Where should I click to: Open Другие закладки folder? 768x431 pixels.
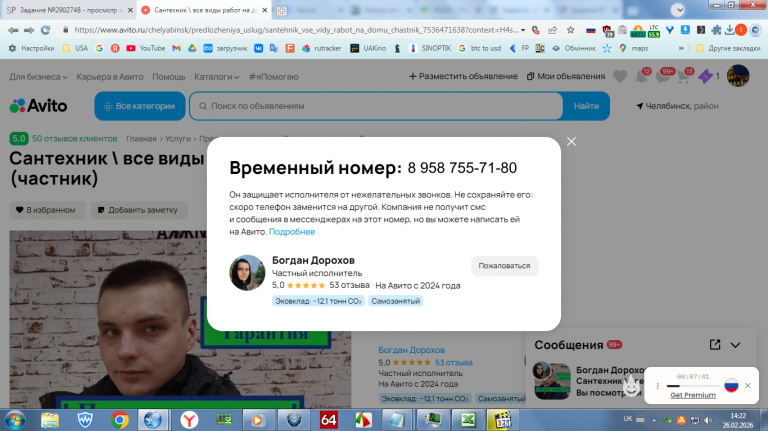(x=728, y=48)
